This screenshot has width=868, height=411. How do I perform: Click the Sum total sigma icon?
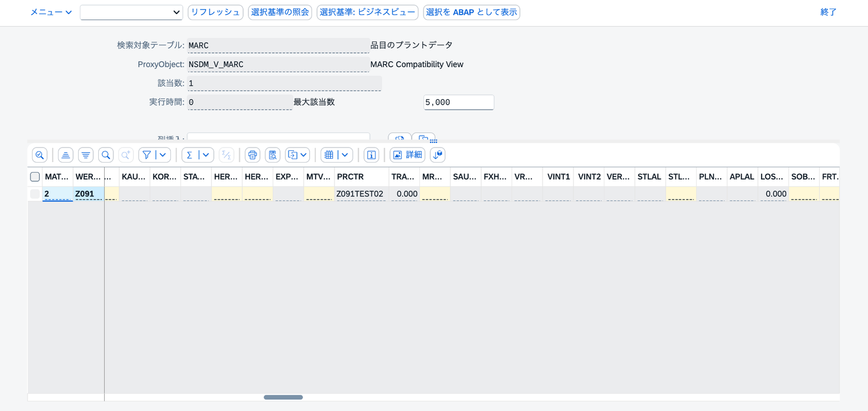tap(189, 155)
